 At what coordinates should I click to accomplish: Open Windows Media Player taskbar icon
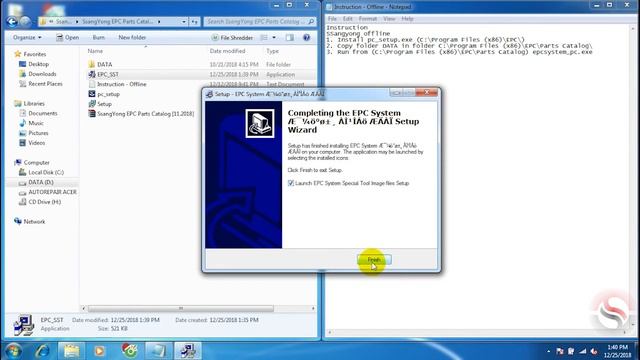coord(99,351)
